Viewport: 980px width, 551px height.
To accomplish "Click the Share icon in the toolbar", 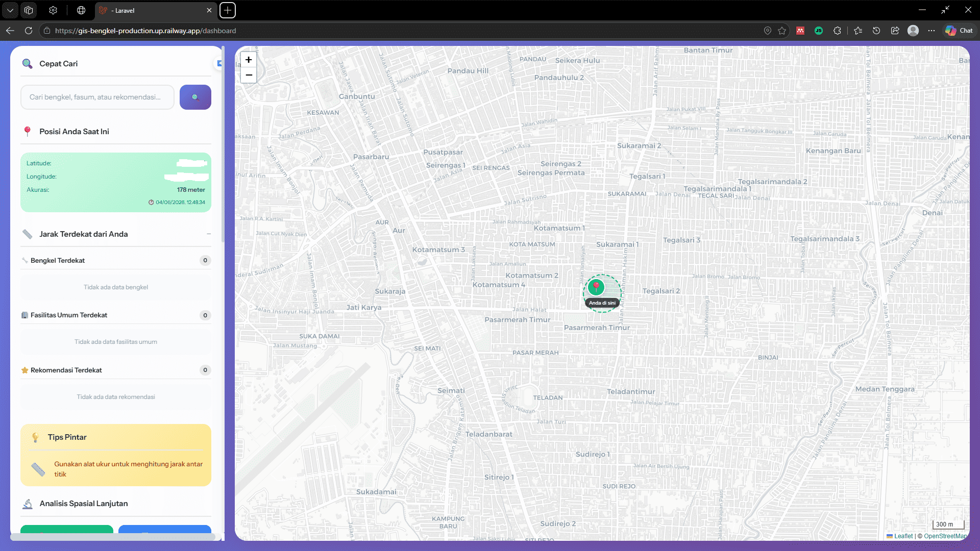I will 895,31.
